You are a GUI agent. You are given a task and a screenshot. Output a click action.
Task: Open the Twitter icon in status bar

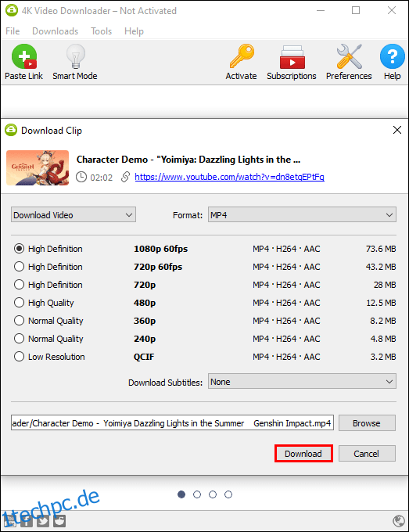43,521
